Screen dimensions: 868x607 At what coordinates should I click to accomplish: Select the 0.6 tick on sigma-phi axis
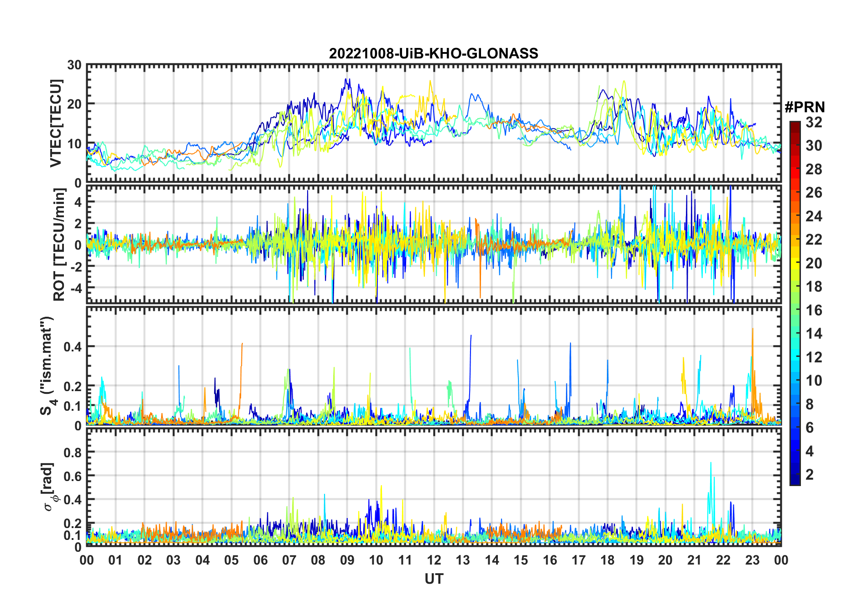pyautogui.click(x=73, y=476)
